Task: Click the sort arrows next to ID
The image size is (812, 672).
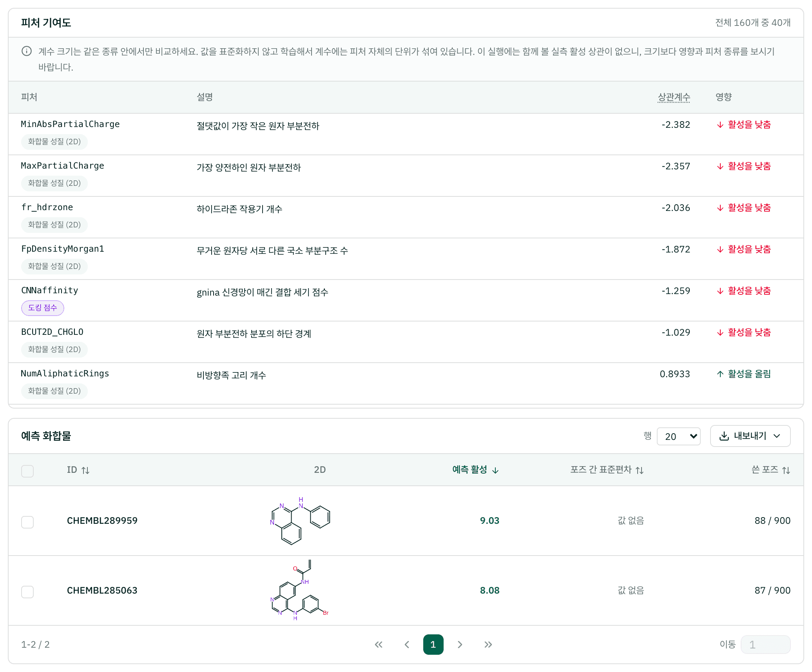Action: coord(85,470)
